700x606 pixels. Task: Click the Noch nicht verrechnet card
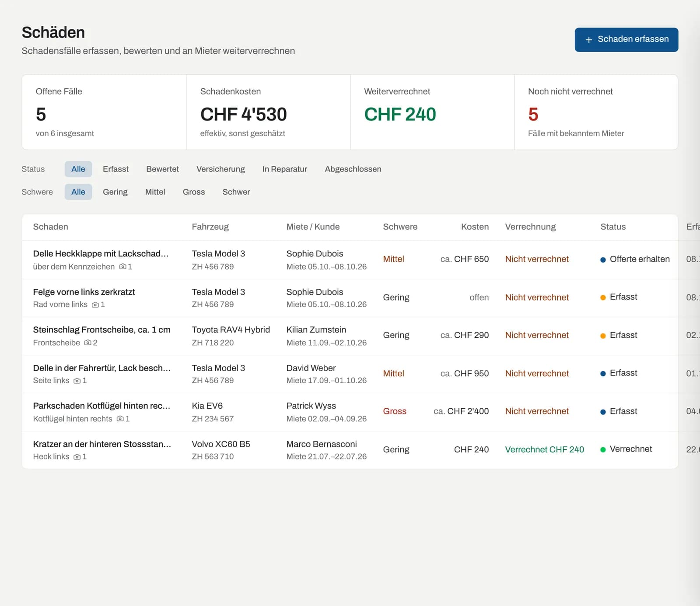pyautogui.click(x=596, y=112)
